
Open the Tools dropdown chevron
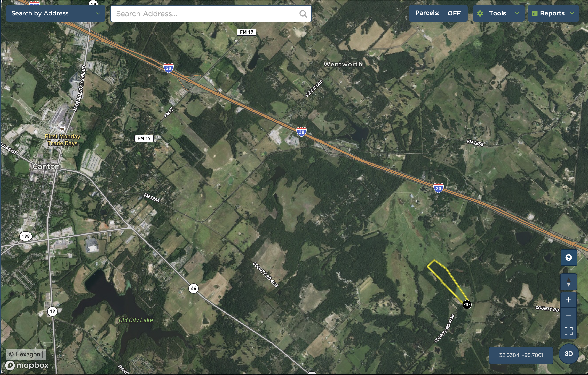pyautogui.click(x=517, y=13)
